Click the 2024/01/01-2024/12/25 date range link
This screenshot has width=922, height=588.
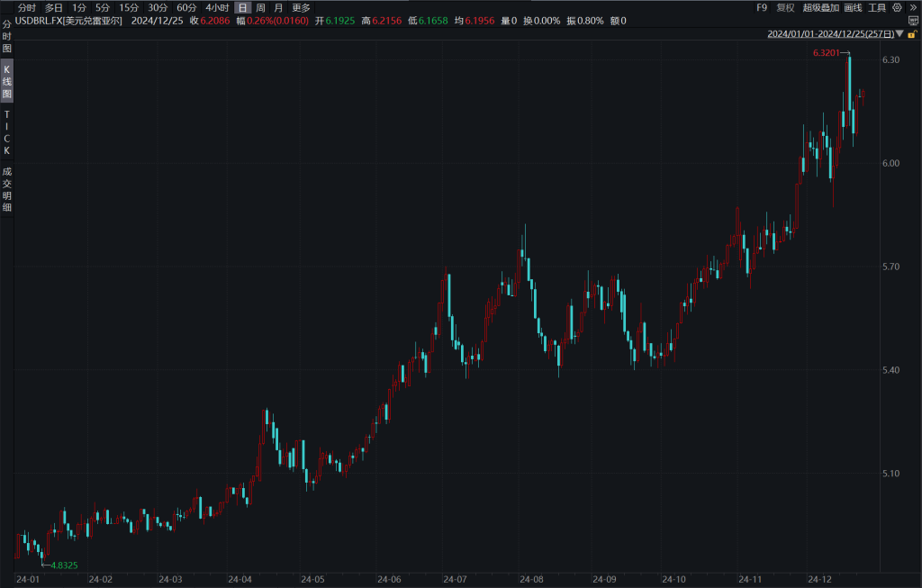pos(830,34)
